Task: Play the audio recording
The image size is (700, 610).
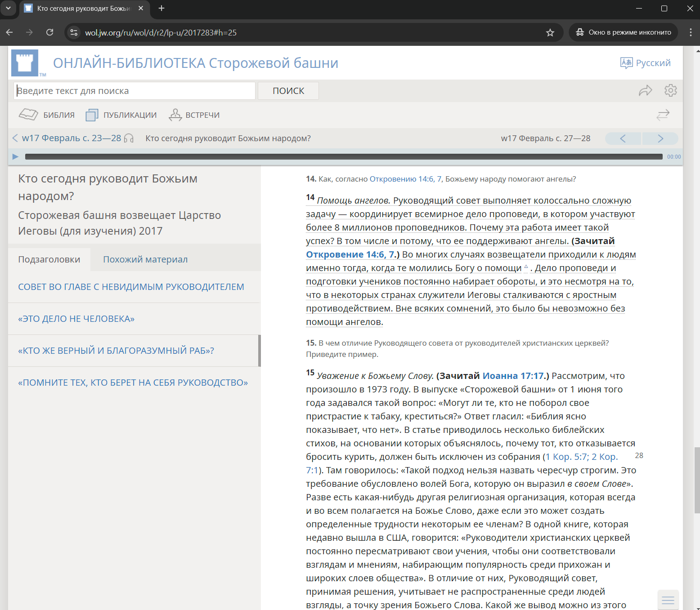Action: click(x=15, y=156)
